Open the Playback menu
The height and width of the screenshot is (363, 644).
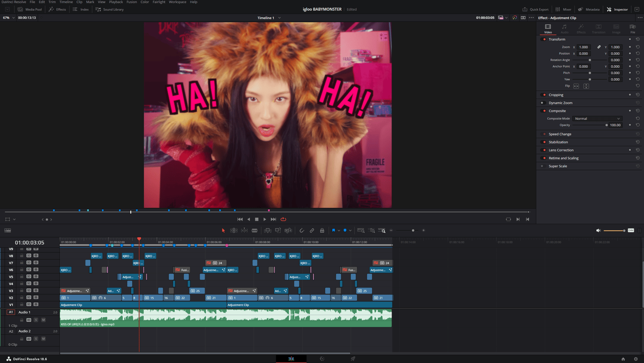(116, 2)
